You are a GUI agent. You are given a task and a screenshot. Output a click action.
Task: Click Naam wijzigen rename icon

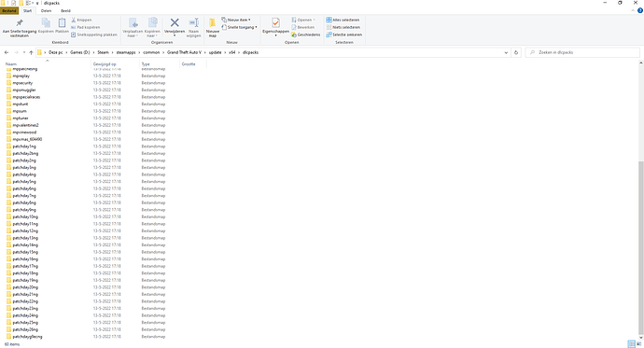tap(193, 22)
